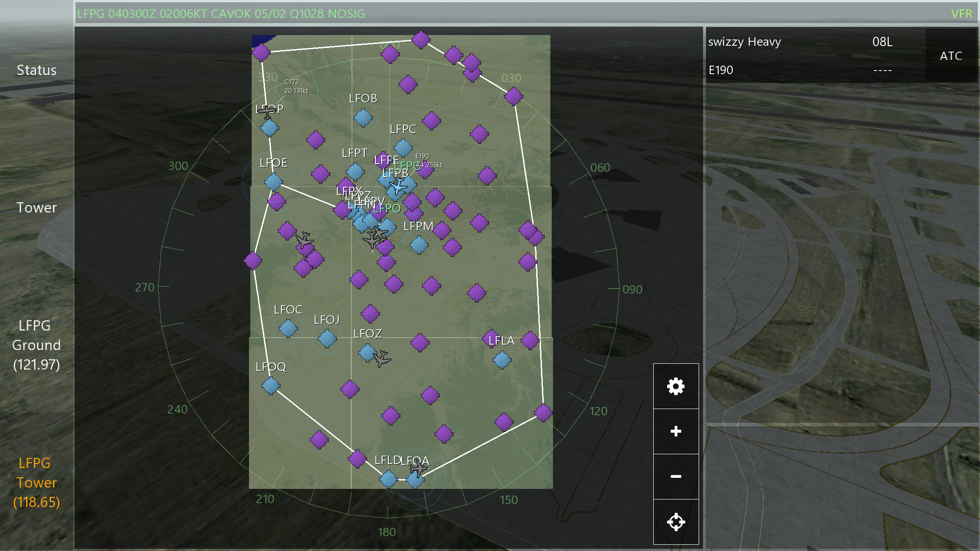The image size is (980, 551).
Task: Select LFPG Tower 118.65 frequency
Action: (36, 483)
